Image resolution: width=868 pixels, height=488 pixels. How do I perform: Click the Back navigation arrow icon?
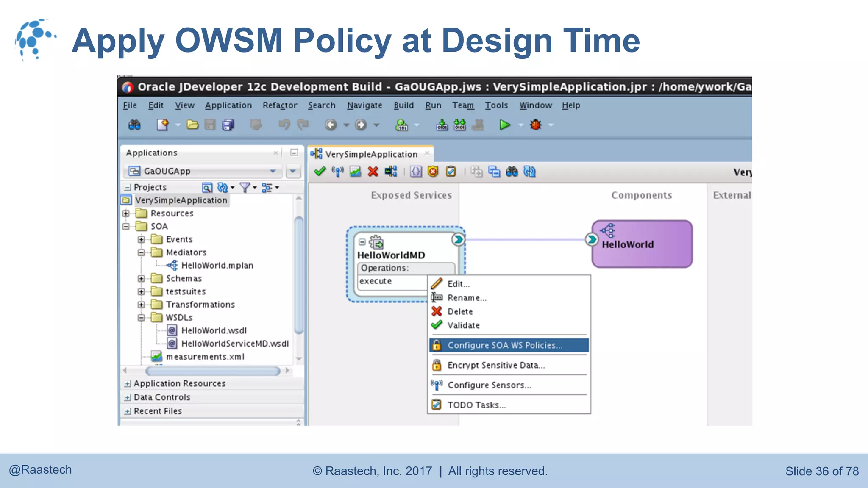click(331, 125)
